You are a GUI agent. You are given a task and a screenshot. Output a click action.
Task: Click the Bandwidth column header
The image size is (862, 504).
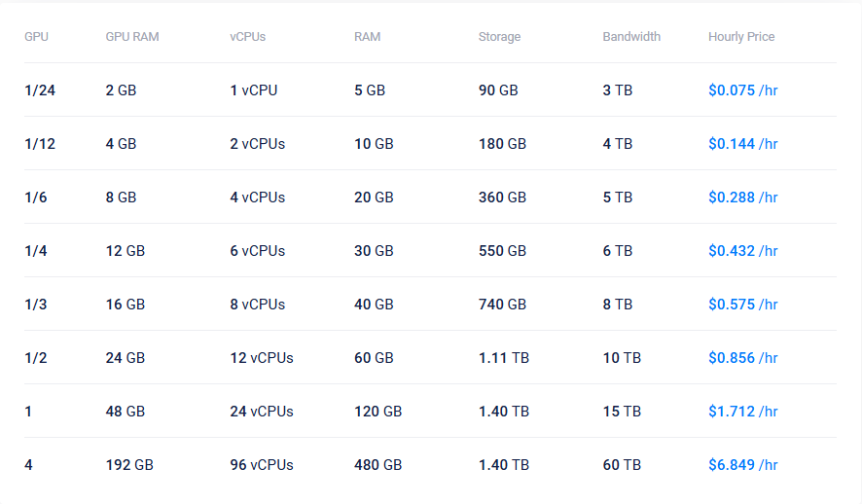click(x=631, y=37)
